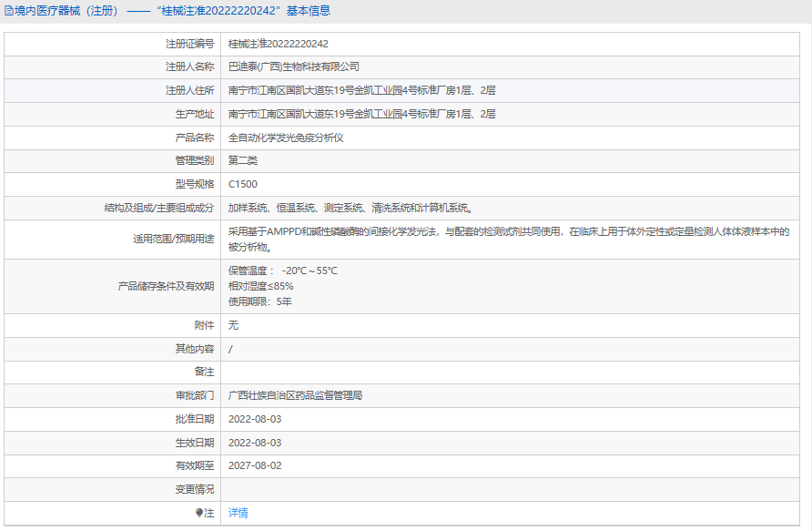812x531 pixels.
Task: Click the 型号规格 label
Action: (195, 184)
